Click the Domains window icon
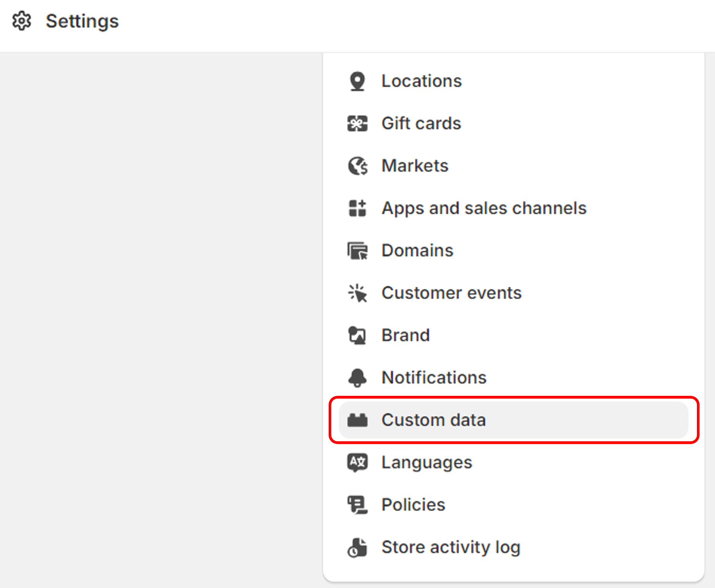The height and width of the screenshot is (588, 715). [357, 251]
